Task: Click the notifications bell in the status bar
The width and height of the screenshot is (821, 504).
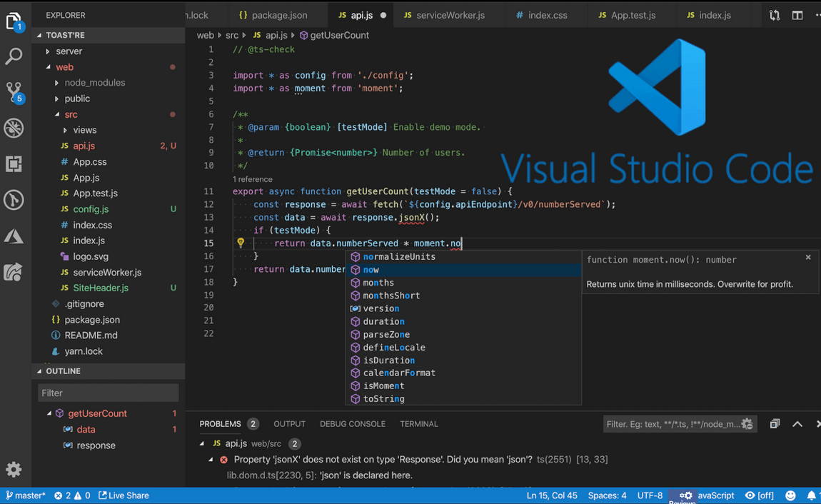Action: (811, 495)
